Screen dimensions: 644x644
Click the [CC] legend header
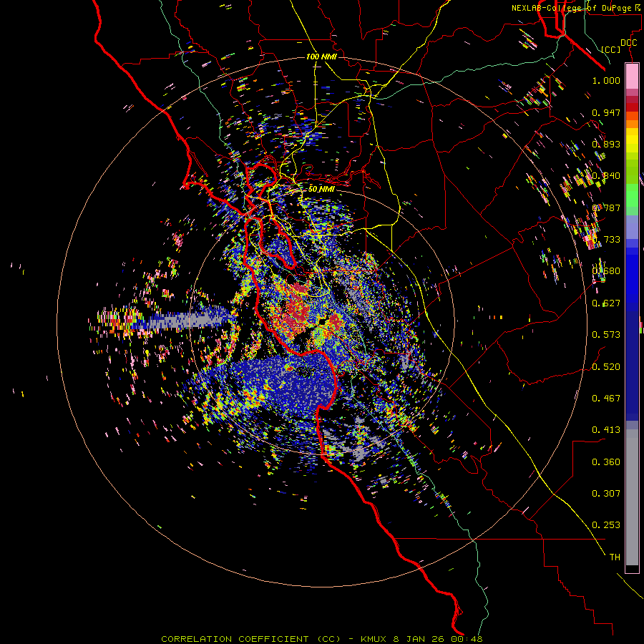(611, 49)
